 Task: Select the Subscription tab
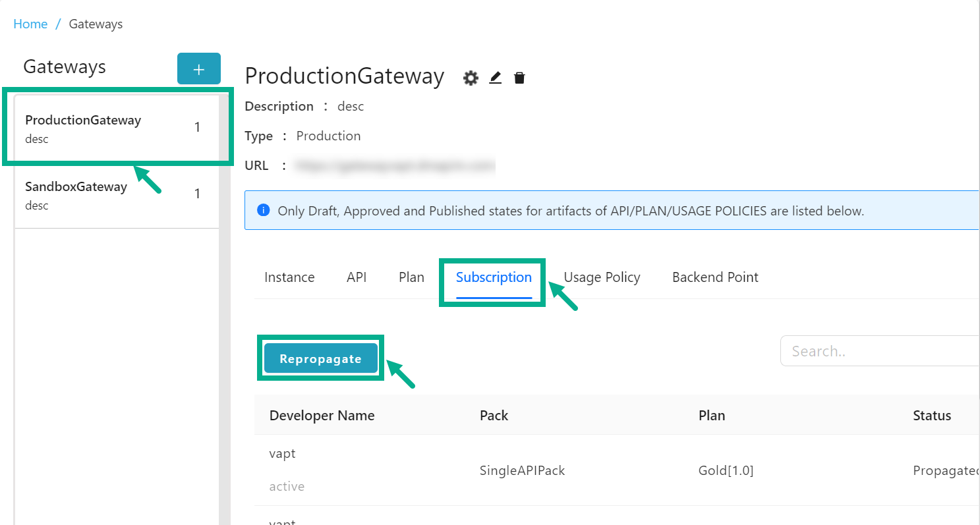pyautogui.click(x=492, y=277)
